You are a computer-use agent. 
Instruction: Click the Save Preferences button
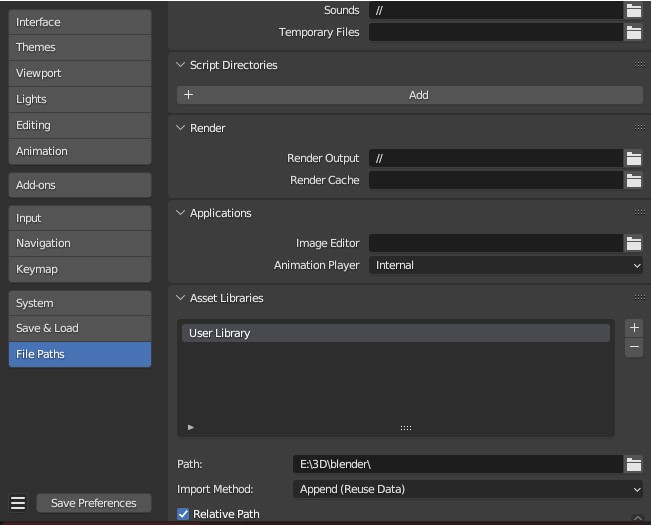point(94,503)
